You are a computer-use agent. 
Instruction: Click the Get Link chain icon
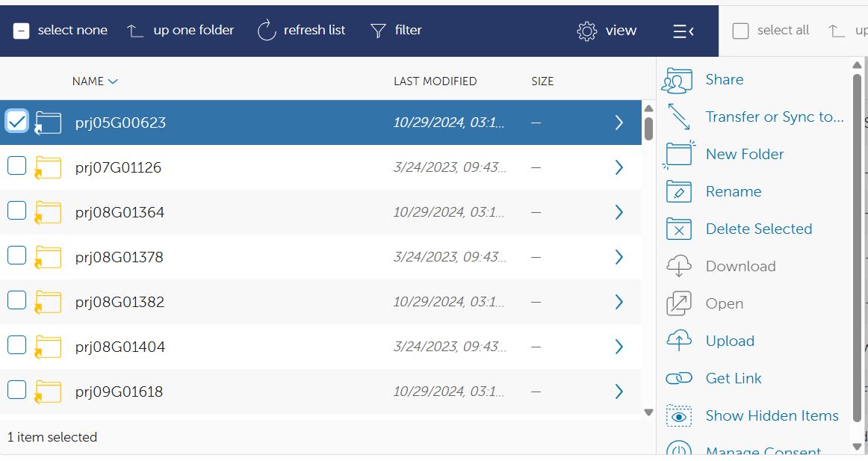pyautogui.click(x=679, y=378)
